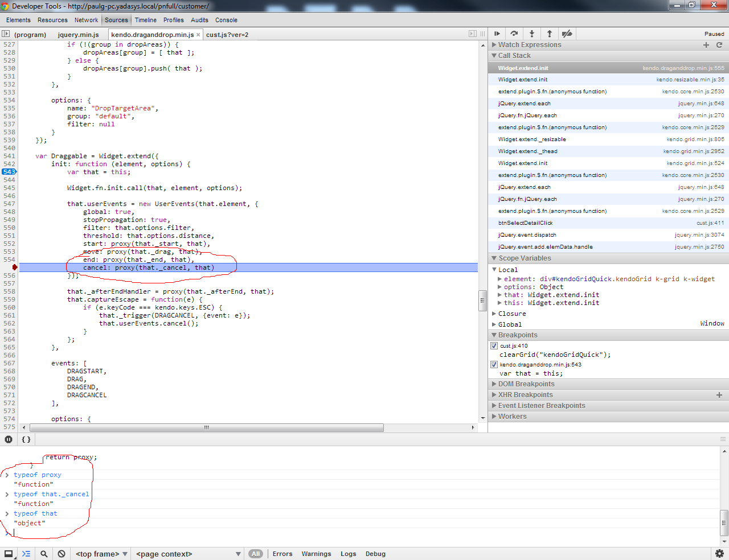Screen dimensions: 729x560
Task: Uncheck the cust.js:410 breakpoint checkbox
Action: (x=494, y=345)
